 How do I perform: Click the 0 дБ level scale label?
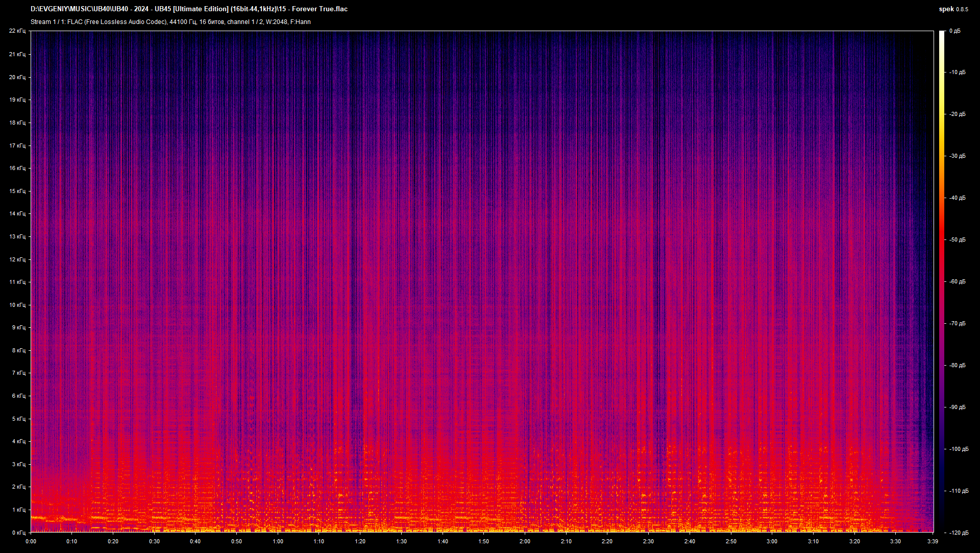955,31
